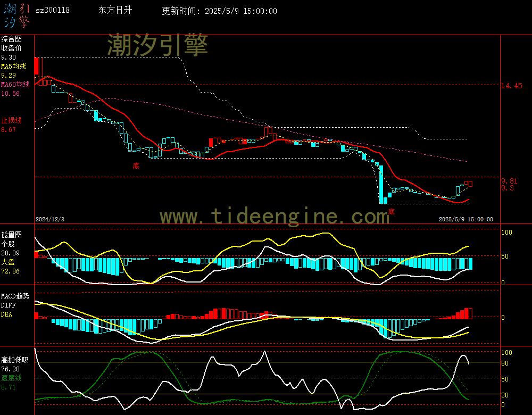Select the MA60均线 legend label
This screenshot has height=415, width=532.
point(15,84)
